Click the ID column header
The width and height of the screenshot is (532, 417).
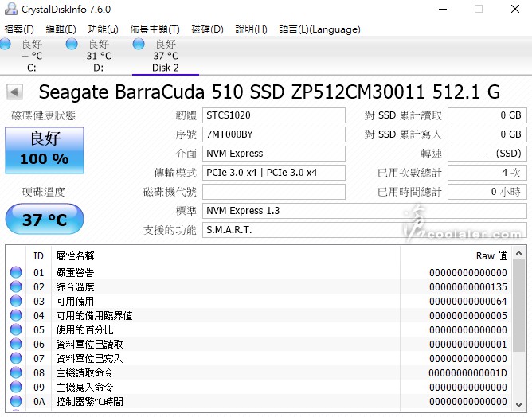(39, 255)
